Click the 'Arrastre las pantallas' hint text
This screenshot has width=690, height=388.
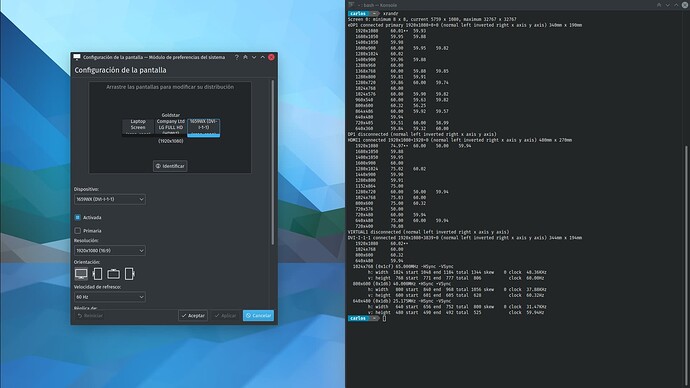coord(170,87)
